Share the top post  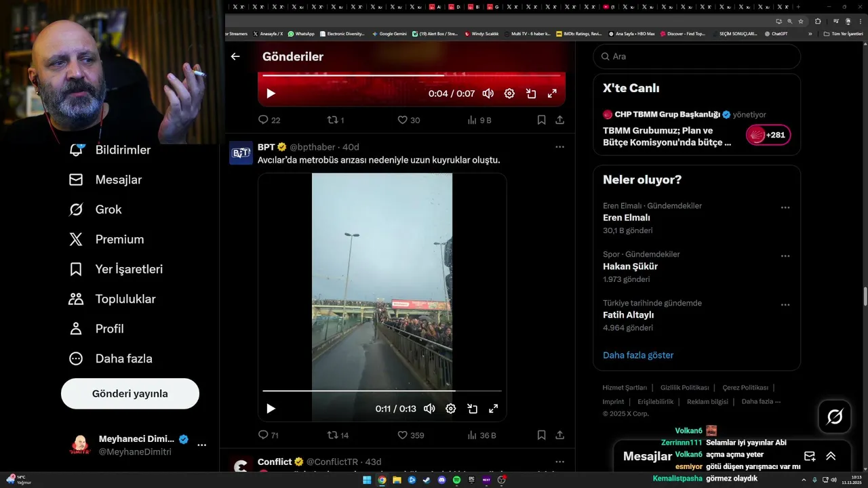point(560,120)
